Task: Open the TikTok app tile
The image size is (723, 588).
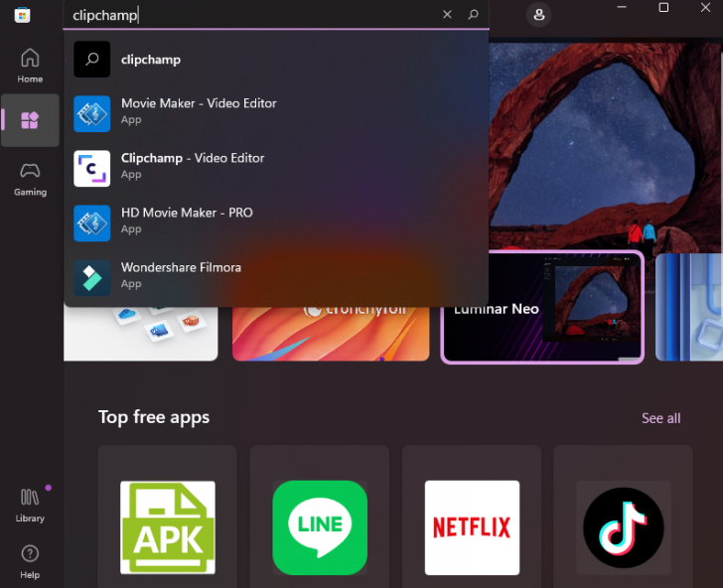Action: 624,516
